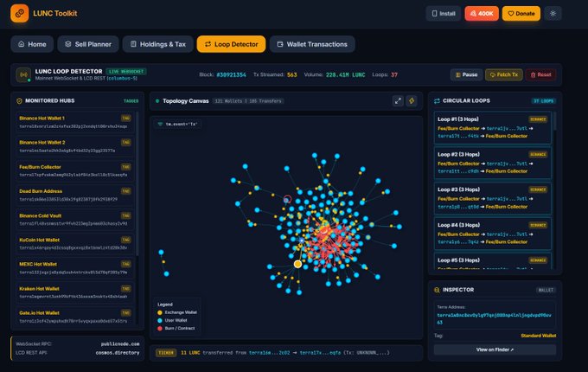This screenshot has width=588, height=372.
Task: Click the BINANCE badge on Loop #3
Action: click(538, 189)
